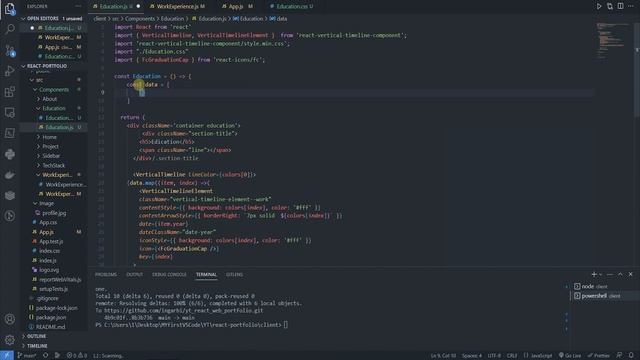
Task: Kill terminal with the trash dash icon
Action: (609, 274)
